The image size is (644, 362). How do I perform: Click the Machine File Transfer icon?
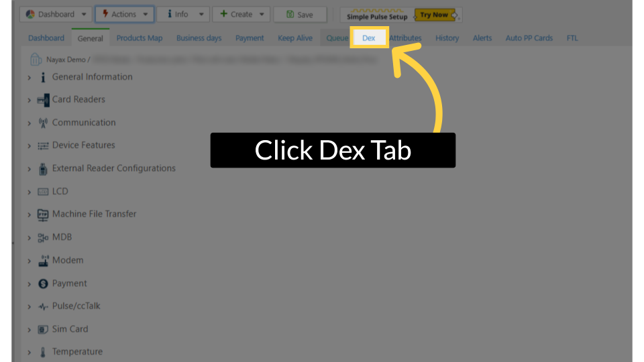[x=43, y=215]
